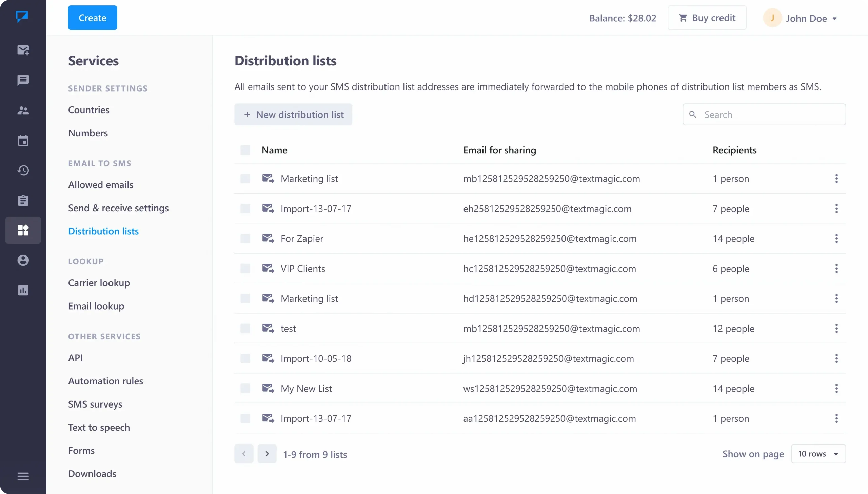
Task: Open Distribution lists menu item
Action: [104, 231]
